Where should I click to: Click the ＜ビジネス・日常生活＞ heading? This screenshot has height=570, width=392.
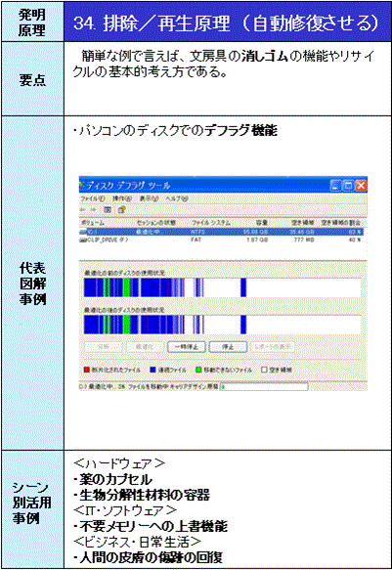(x=137, y=542)
